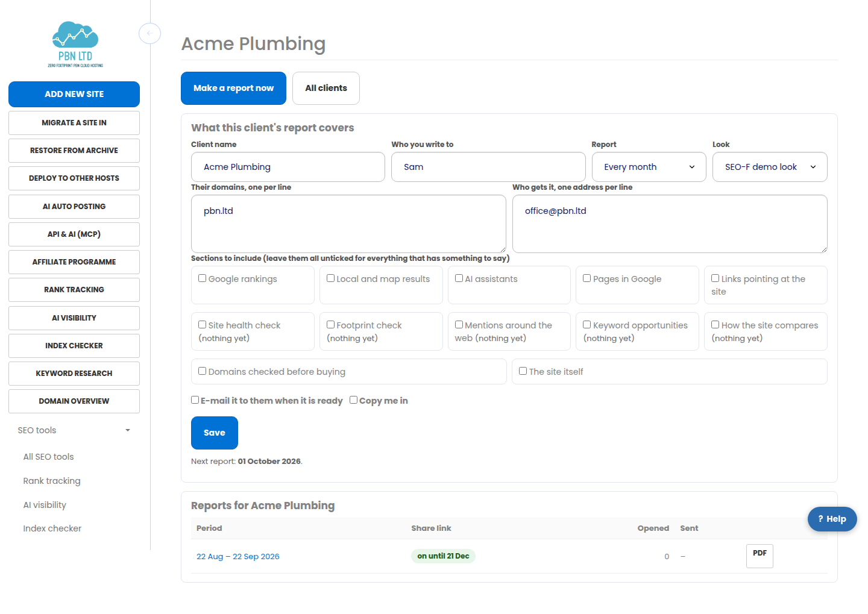
Task: Click the on until 21 Dec share badge
Action: [x=443, y=556]
